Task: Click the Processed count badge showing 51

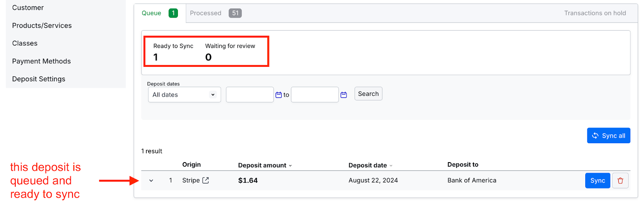Action: 235,13
